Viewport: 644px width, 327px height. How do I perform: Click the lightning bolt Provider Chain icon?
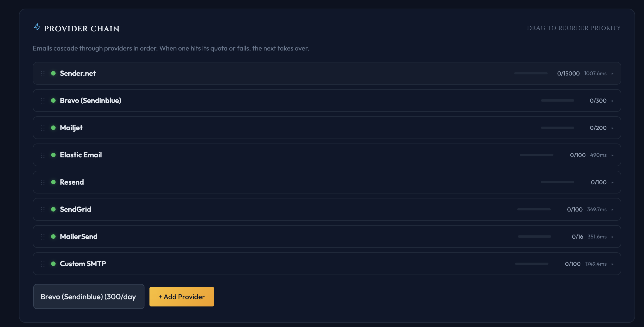point(37,27)
